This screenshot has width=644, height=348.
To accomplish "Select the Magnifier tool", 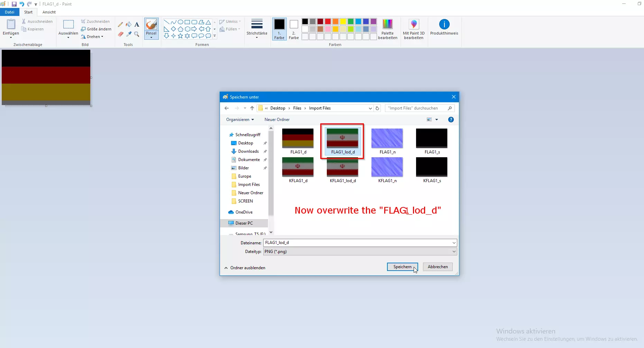I will coord(137,34).
